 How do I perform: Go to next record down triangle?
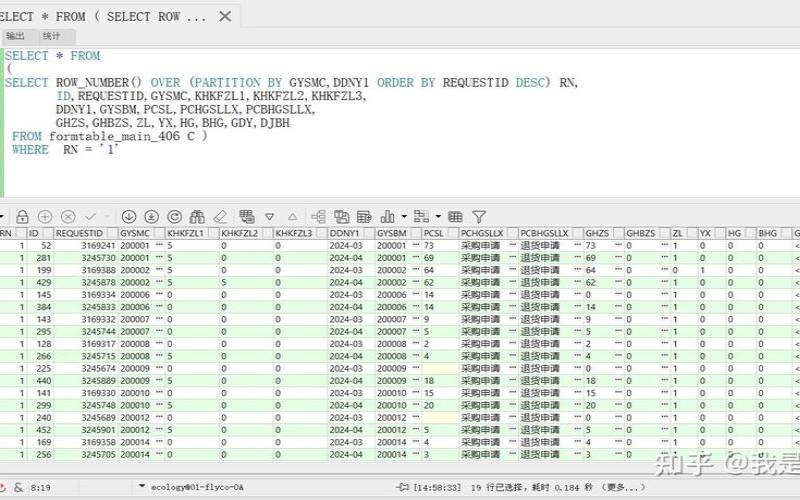pos(269,217)
